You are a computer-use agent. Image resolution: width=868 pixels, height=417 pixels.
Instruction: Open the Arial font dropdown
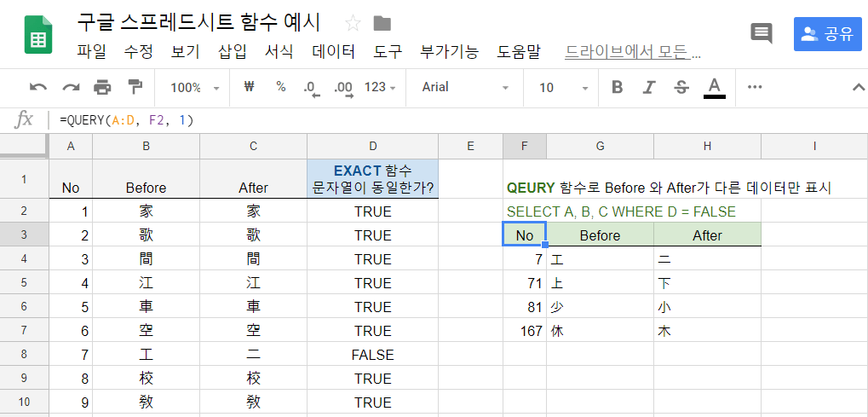click(465, 87)
